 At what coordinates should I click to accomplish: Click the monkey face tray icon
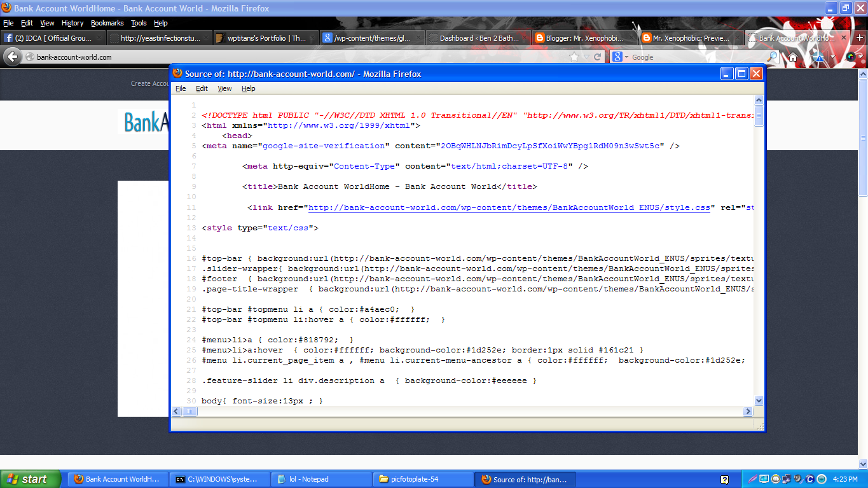[x=776, y=479]
